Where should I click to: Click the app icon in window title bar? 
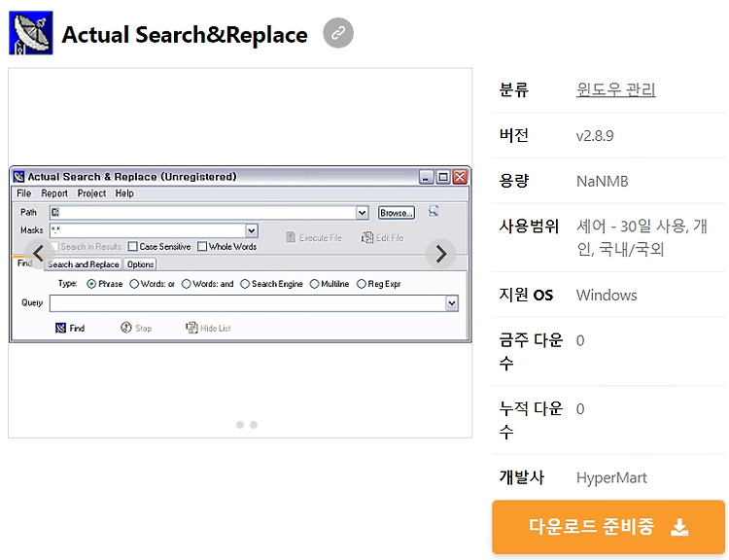click(x=18, y=177)
